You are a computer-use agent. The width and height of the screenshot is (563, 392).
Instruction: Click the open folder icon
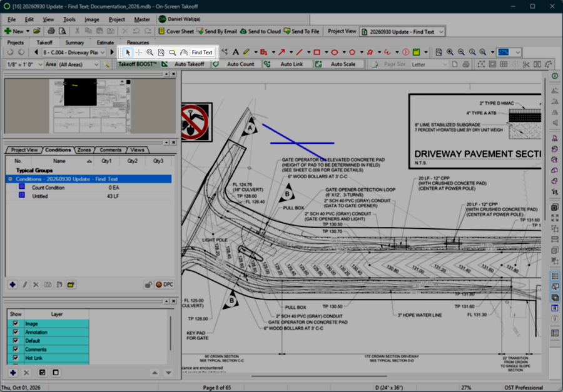[x=37, y=31]
